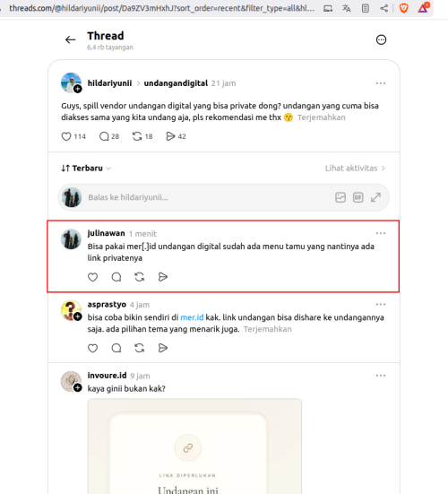The image size is (448, 494).
Task: Open the invoure.id profile name
Action: click(x=107, y=376)
